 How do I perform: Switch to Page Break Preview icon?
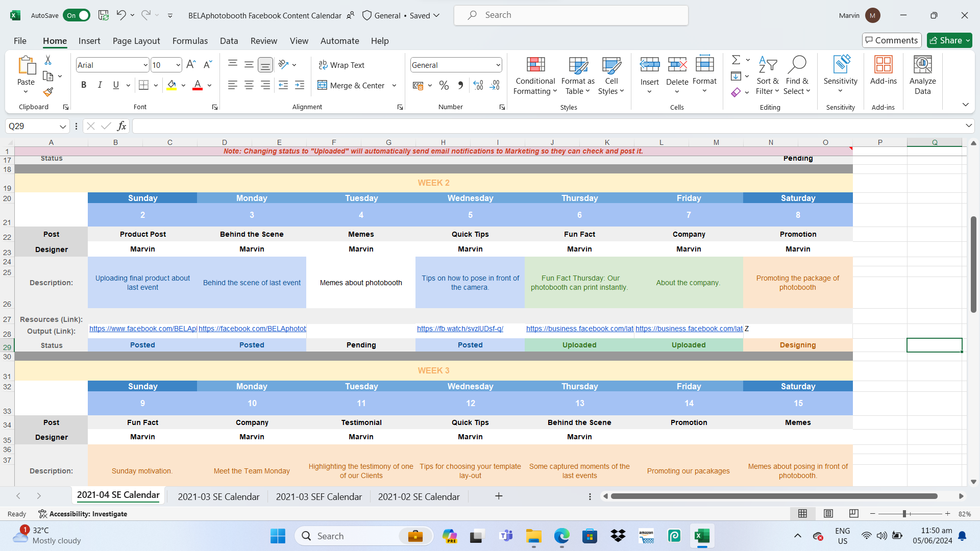[x=853, y=513]
